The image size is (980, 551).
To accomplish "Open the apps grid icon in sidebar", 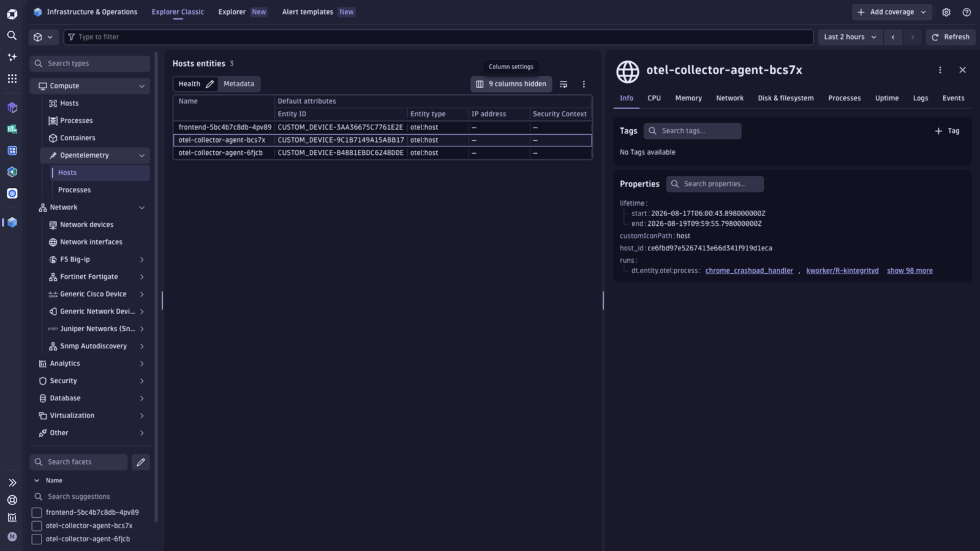I will pos(12,78).
